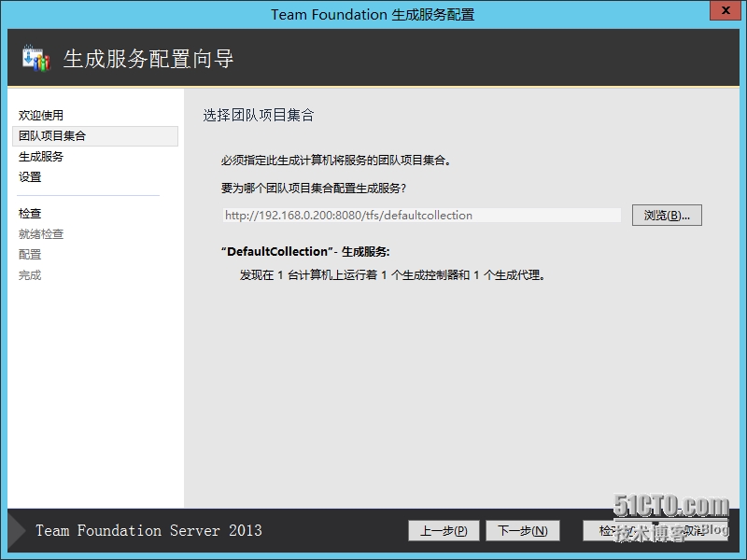Screen dimensions: 747x560
Task: Click the 选择团队项目集合 heading
Action: pos(259,115)
